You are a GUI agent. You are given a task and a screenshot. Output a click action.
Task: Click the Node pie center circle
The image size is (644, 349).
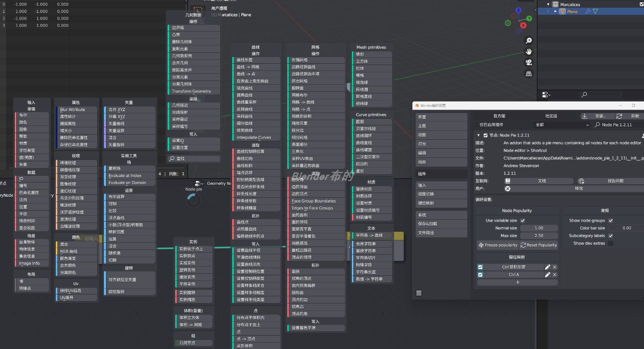tap(194, 201)
